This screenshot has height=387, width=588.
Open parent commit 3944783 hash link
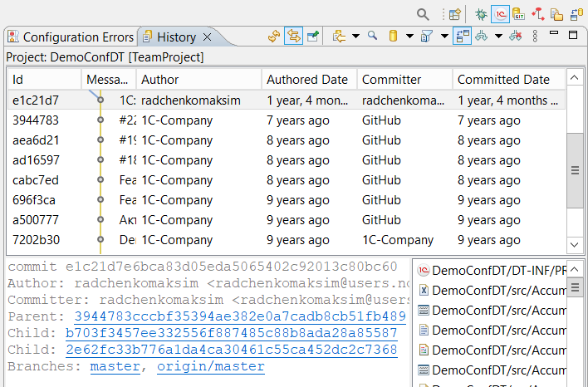click(239, 316)
